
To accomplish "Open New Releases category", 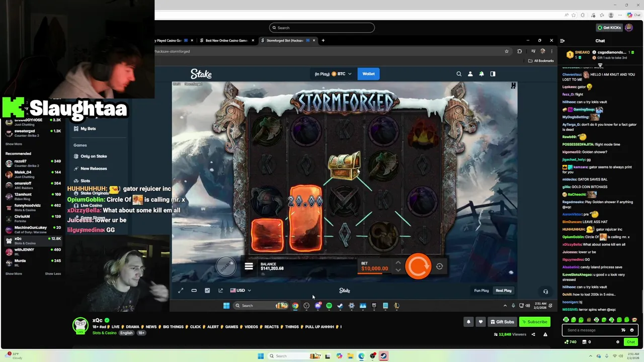I will pyautogui.click(x=91, y=168).
